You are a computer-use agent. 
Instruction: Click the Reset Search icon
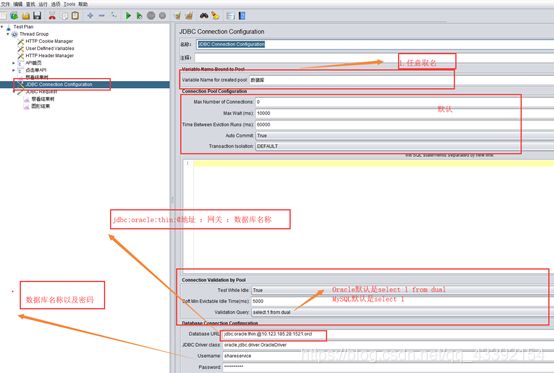(x=215, y=16)
